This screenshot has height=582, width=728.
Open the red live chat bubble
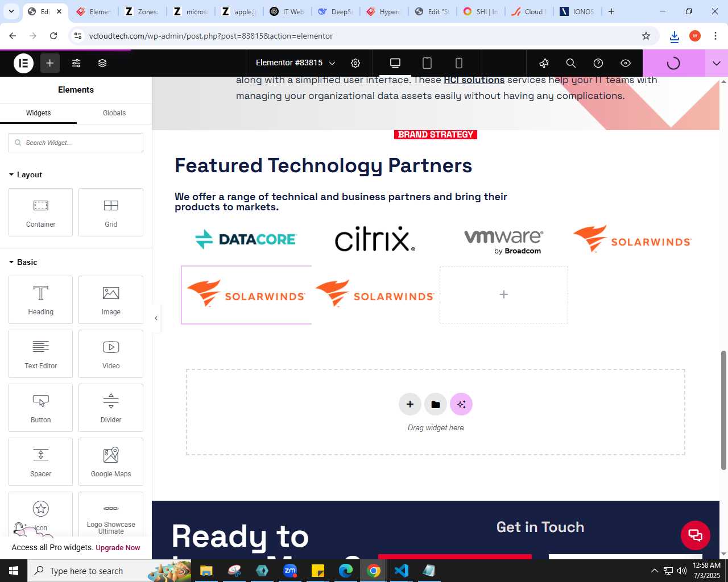[x=696, y=535]
